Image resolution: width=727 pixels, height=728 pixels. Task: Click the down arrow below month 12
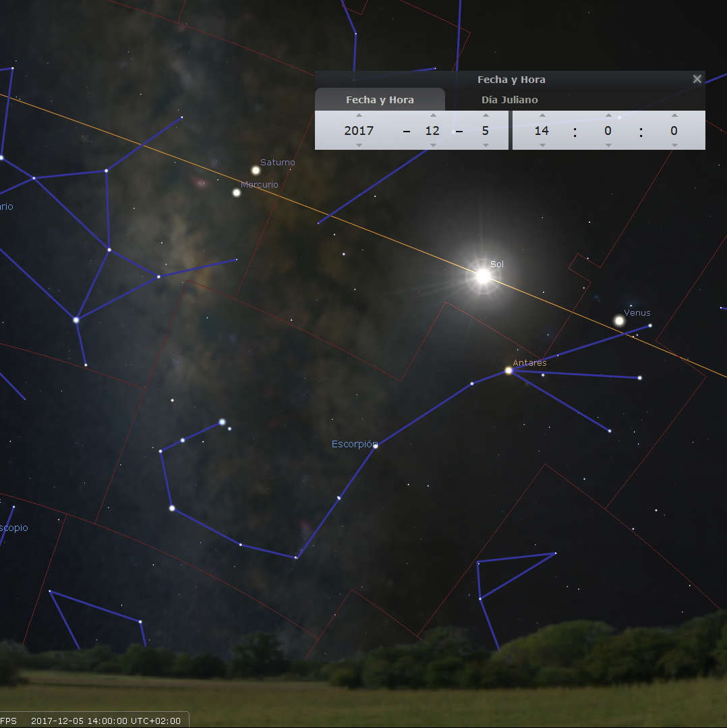[x=432, y=145]
